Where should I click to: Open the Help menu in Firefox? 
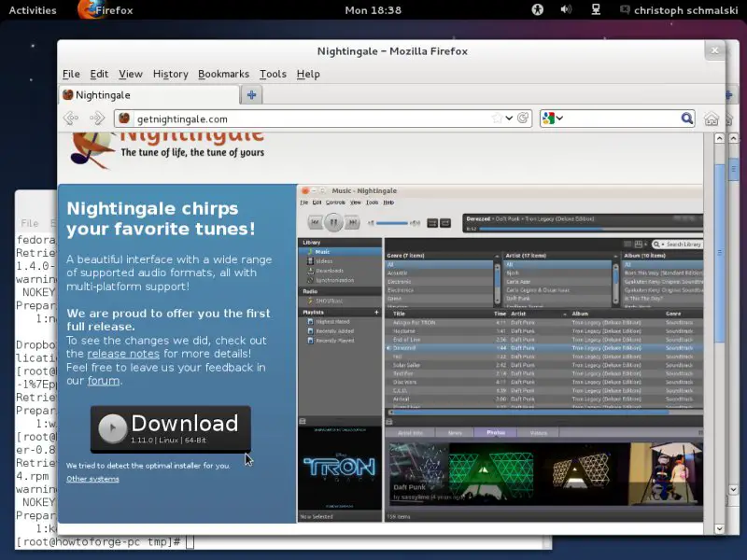click(308, 74)
